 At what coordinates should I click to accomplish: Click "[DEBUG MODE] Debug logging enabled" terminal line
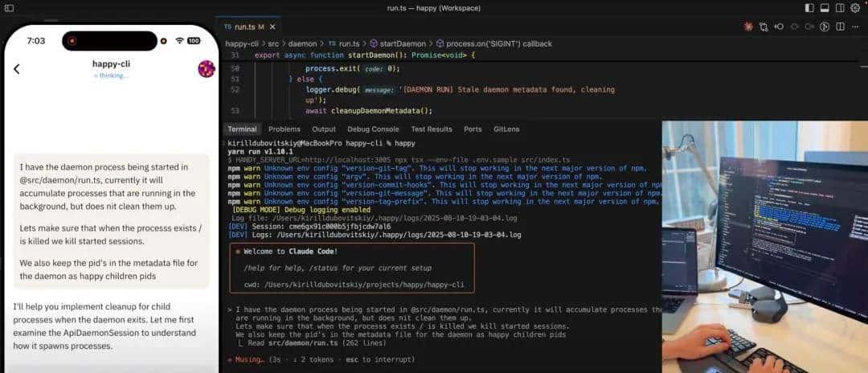[x=301, y=210]
